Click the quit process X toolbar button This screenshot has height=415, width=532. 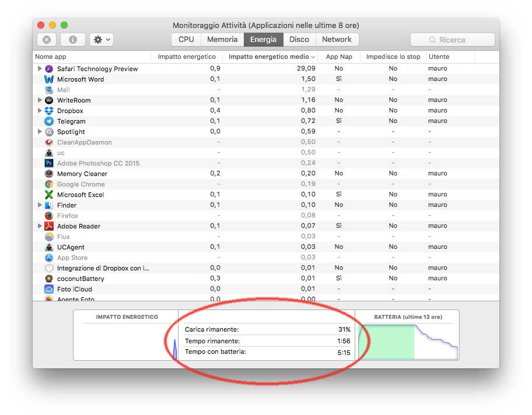click(x=47, y=40)
